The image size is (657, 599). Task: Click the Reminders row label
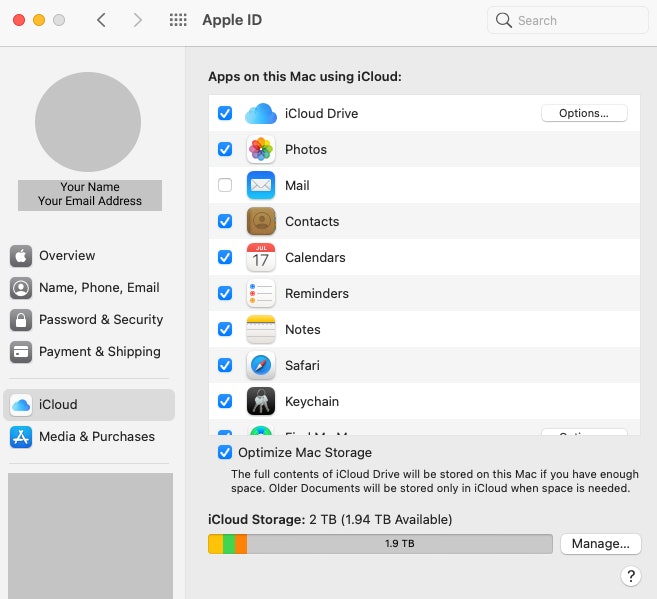[x=317, y=293]
